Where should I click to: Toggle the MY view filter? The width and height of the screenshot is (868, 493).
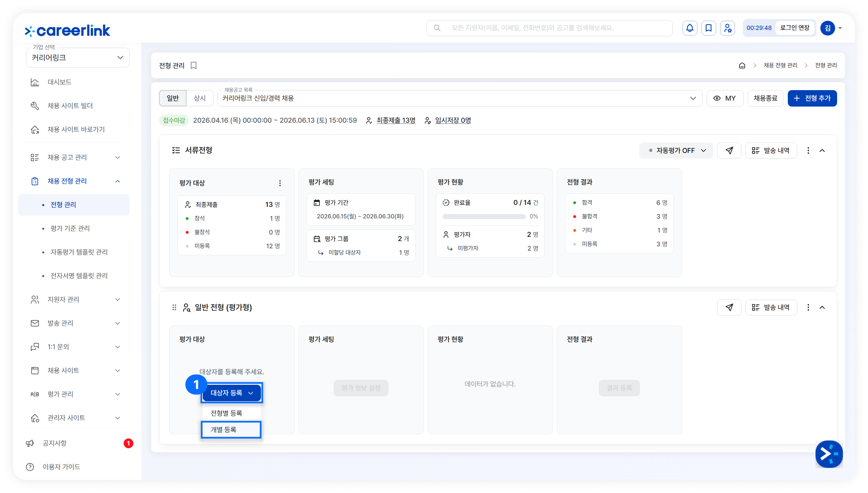(725, 98)
